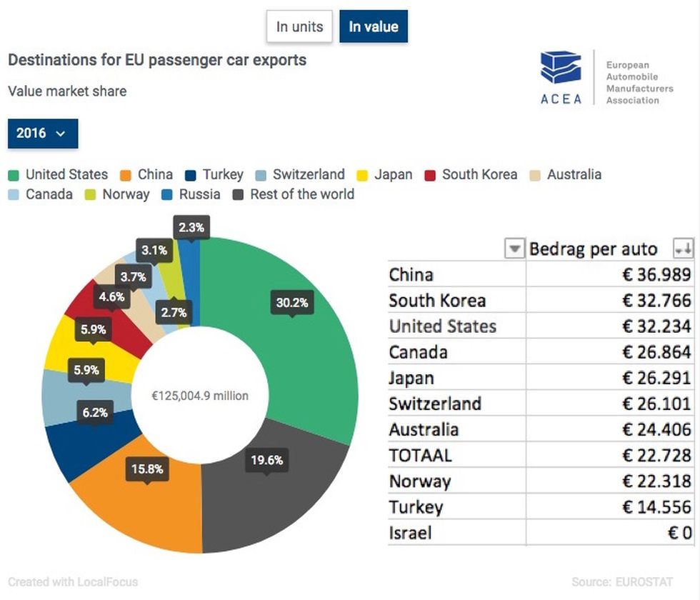Open the Created with LocalFocus link
This screenshot has height=600, width=700.
point(73,581)
